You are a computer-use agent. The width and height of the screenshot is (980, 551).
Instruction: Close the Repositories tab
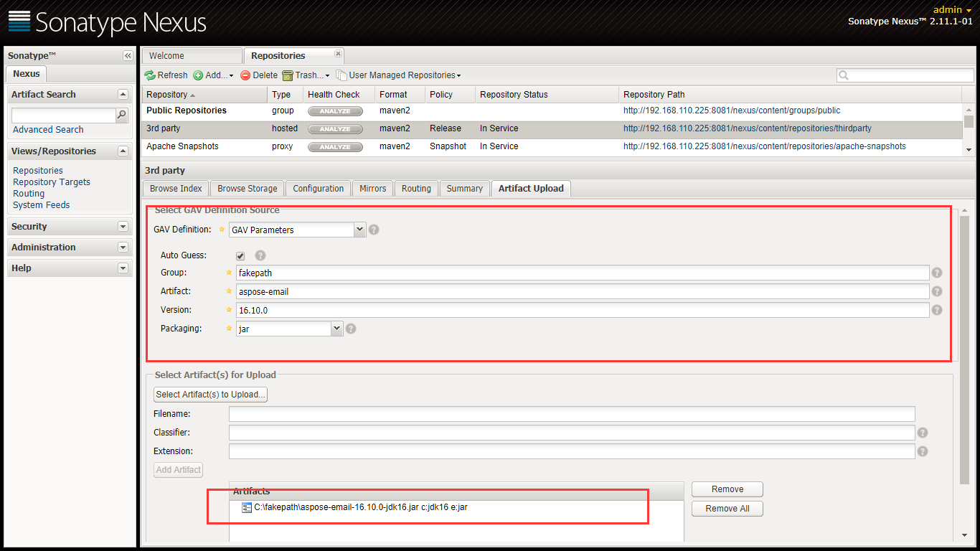pos(338,54)
